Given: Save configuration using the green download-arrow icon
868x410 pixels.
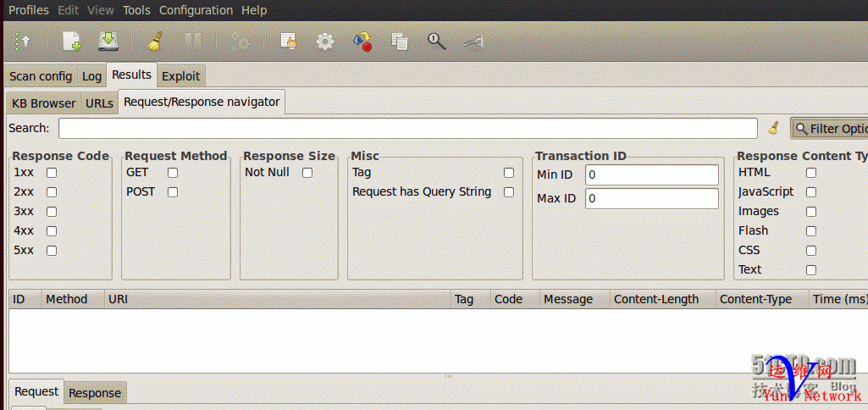Looking at the screenshot, I should 108,42.
